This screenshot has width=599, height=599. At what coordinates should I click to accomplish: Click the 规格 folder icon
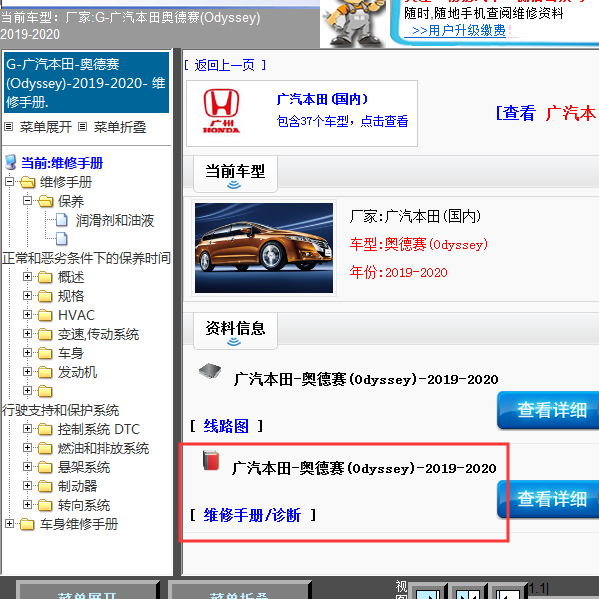coord(45,296)
